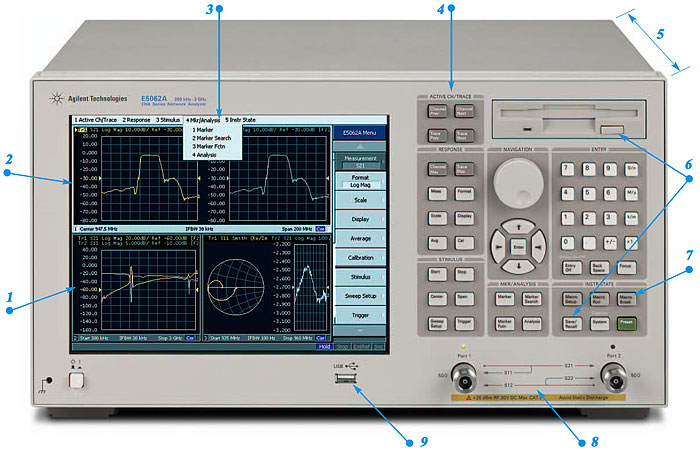Open the 4 Mkr/Analysis menu
Viewport: 700px width, 452px height.
(x=202, y=120)
